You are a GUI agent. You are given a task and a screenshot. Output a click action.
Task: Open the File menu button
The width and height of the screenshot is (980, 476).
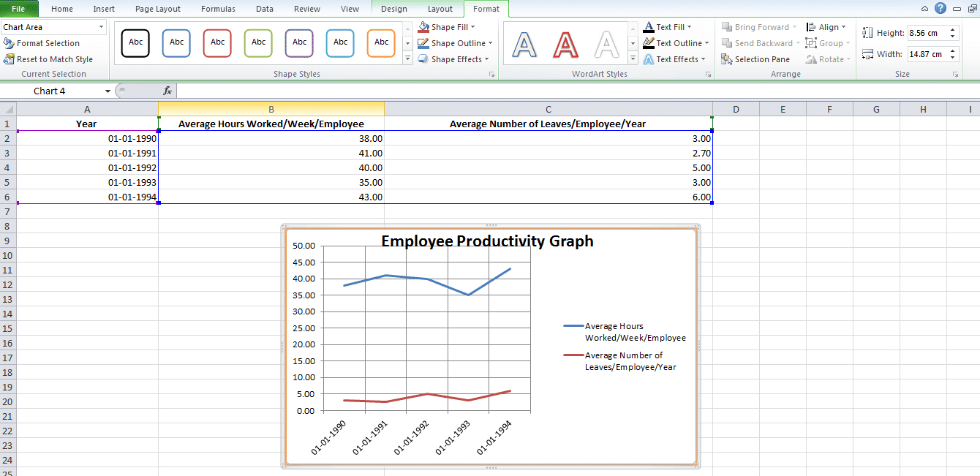[18, 9]
